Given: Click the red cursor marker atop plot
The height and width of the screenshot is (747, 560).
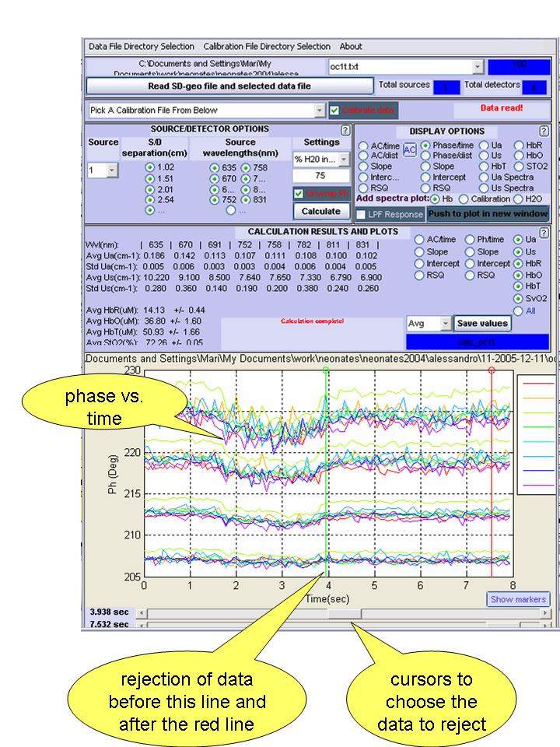Looking at the screenshot, I should 491,371.
